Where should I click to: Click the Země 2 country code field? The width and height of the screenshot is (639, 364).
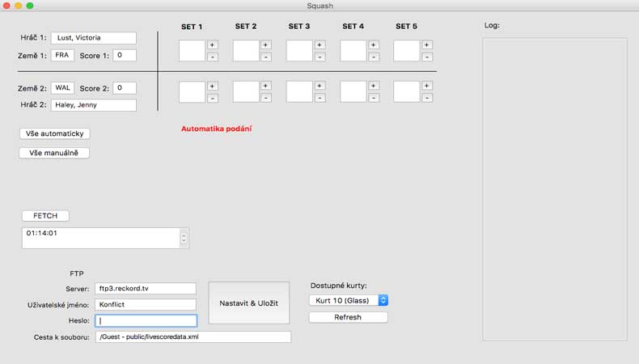coord(62,87)
